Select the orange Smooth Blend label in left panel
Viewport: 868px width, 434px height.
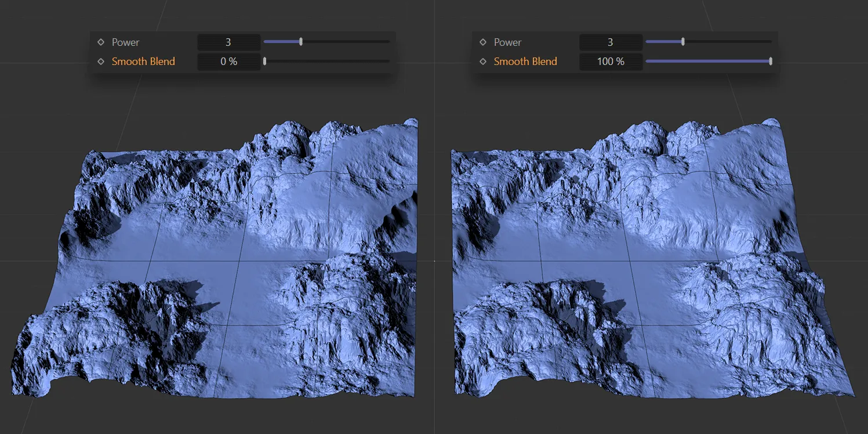pyautogui.click(x=144, y=61)
